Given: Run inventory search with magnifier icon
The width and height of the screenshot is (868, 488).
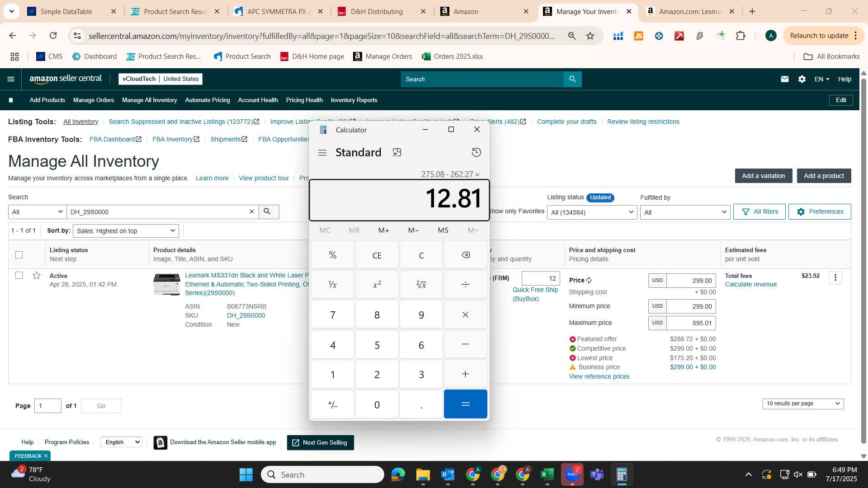Looking at the screenshot, I should click(x=268, y=211).
